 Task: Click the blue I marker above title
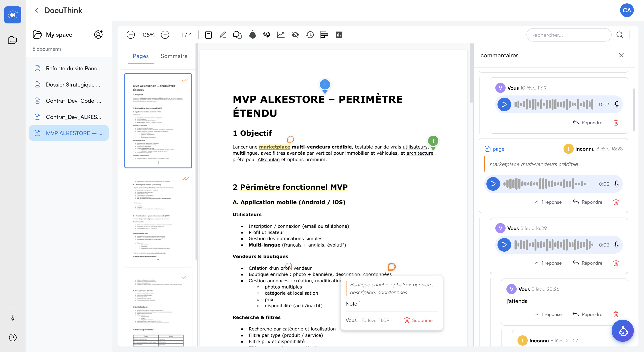point(325,85)
